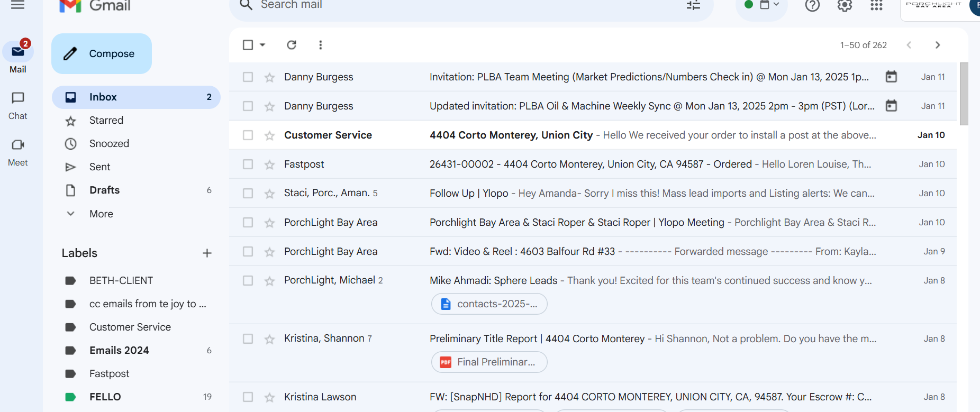Go to the Sent folder

(x=99, y=167)
